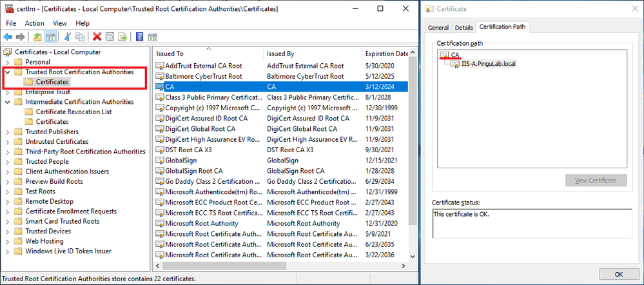Click the folder icon beside Trusted Publishers
Viewport: 644px width, 285px height.
tap(18, 132)
